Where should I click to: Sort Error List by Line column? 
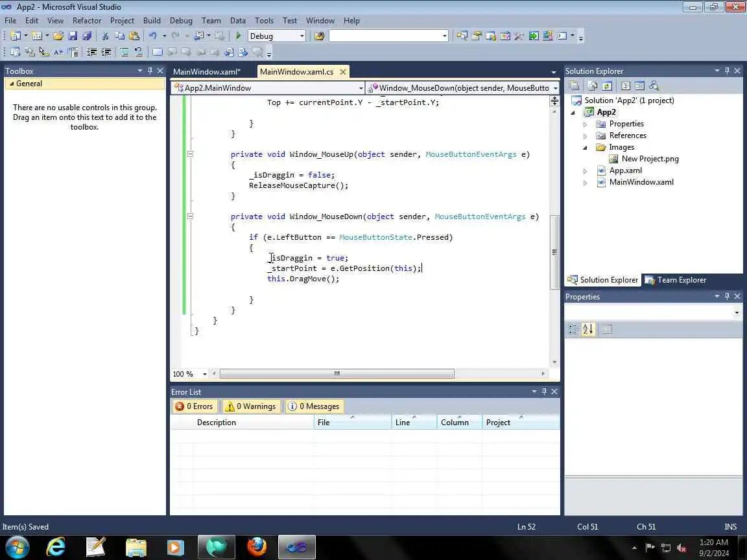coord(414,423)
